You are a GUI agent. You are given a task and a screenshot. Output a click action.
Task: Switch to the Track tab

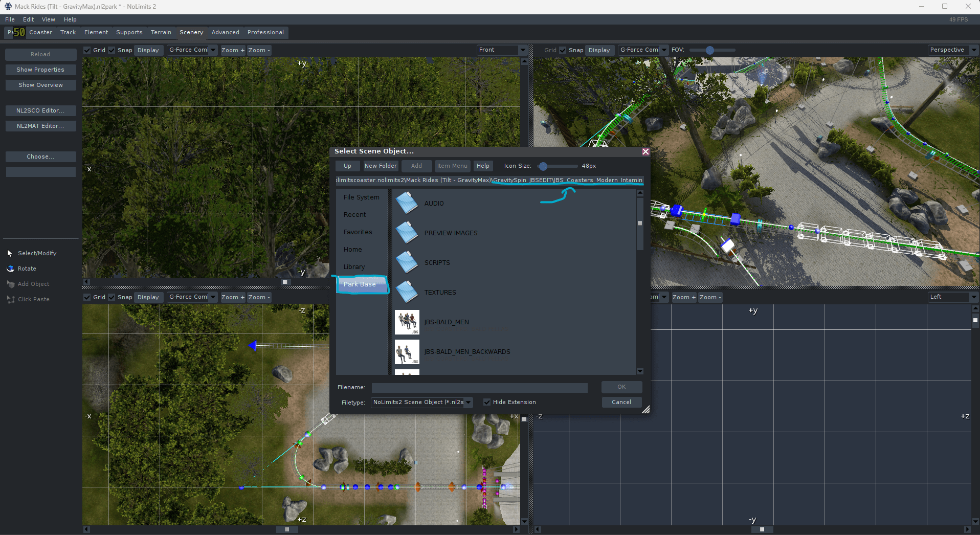(68, 32)
